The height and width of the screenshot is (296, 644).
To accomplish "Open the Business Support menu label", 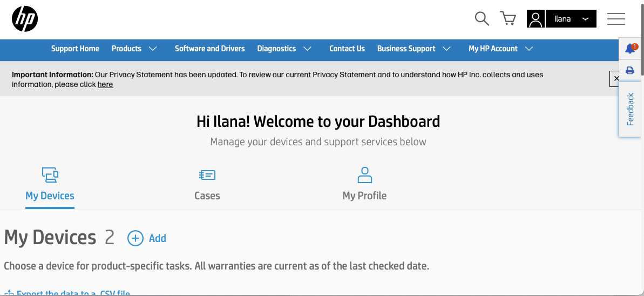I will tap(406, 49).
